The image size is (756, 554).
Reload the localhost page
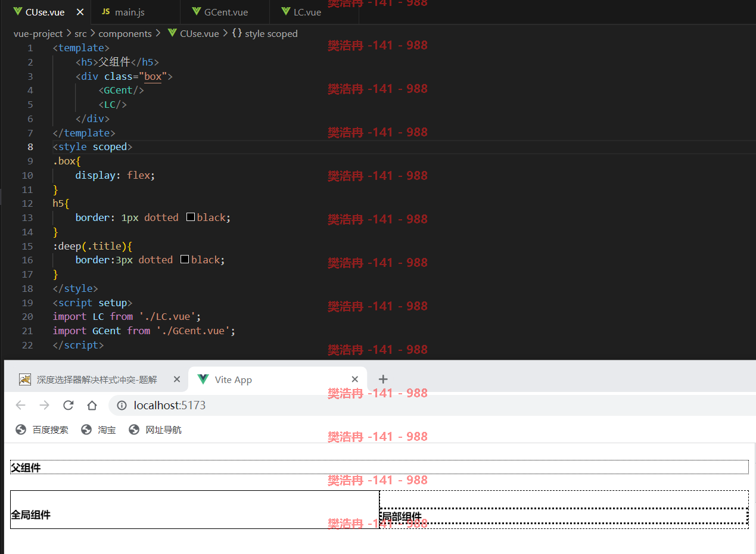[68, 405]
